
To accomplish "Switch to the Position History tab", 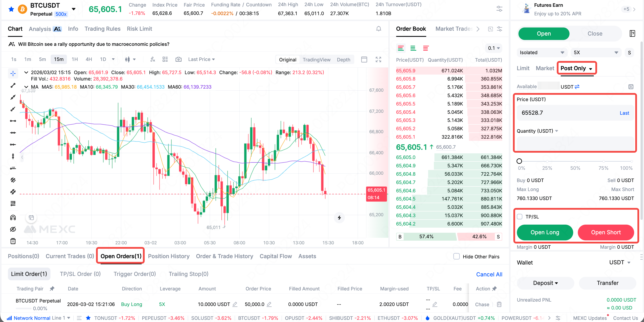I will (169, 256).
